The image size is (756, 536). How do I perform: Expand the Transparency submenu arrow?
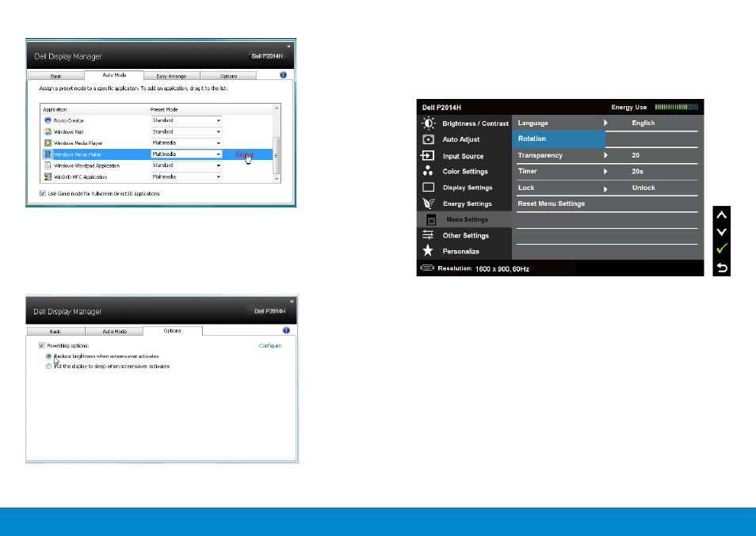[x=605, y=155]
